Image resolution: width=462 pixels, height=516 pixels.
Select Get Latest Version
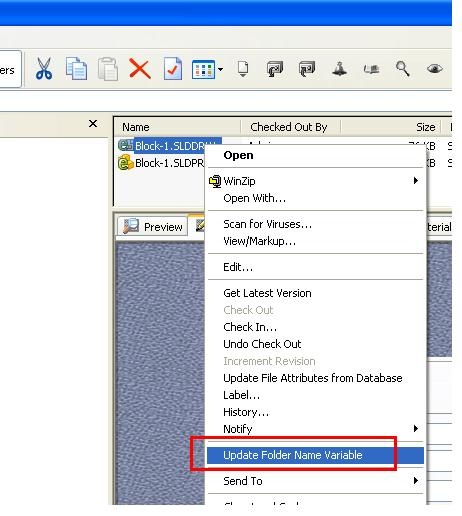(x=315, y=293)
